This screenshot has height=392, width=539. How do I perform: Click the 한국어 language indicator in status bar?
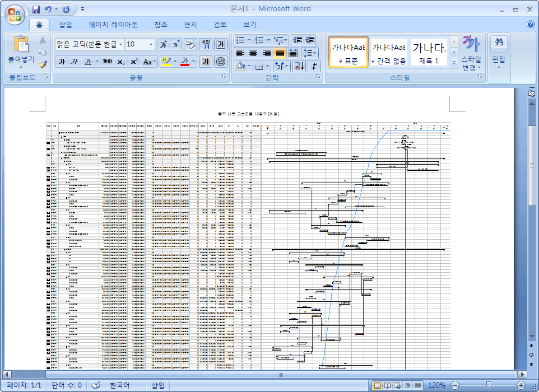pyautogui.click(x=118, y=385)
